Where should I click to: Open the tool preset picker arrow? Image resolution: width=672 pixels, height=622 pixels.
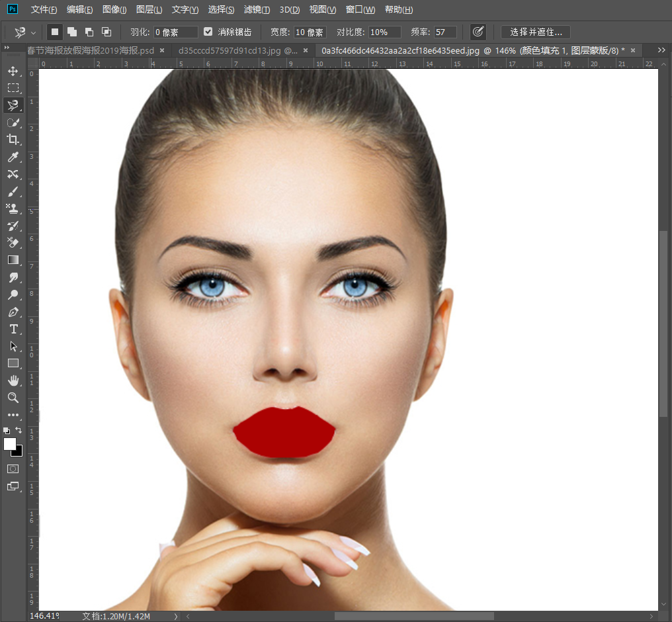(x=33, y=32)
